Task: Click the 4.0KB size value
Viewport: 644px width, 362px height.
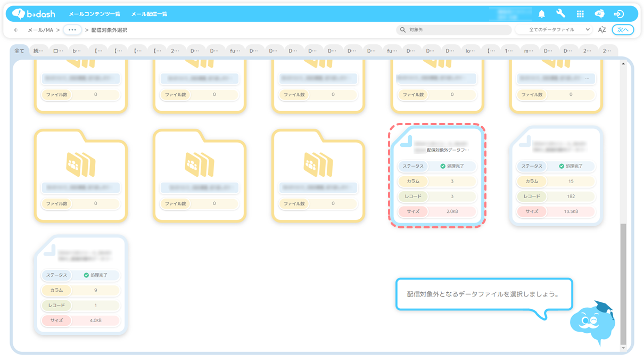Action: click(96, 320)
